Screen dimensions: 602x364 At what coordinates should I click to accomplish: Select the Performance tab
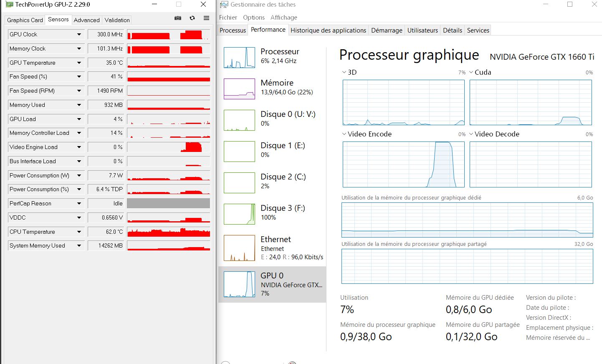click(268, 30)
